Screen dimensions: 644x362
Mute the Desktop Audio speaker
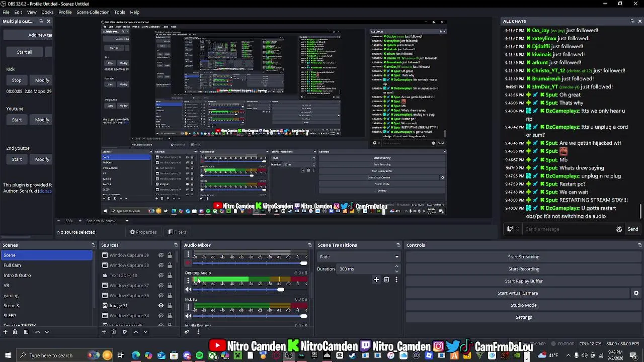[x=188, y=290]
